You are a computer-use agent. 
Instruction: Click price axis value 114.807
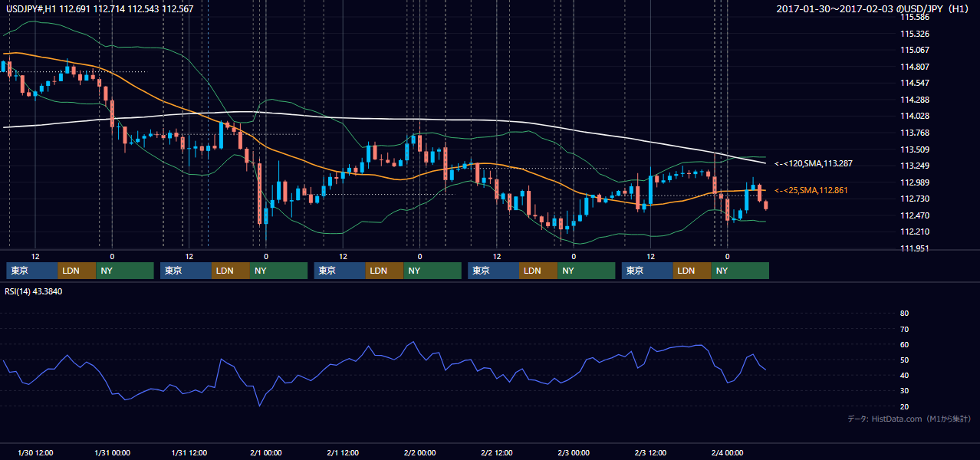(916, 67)
